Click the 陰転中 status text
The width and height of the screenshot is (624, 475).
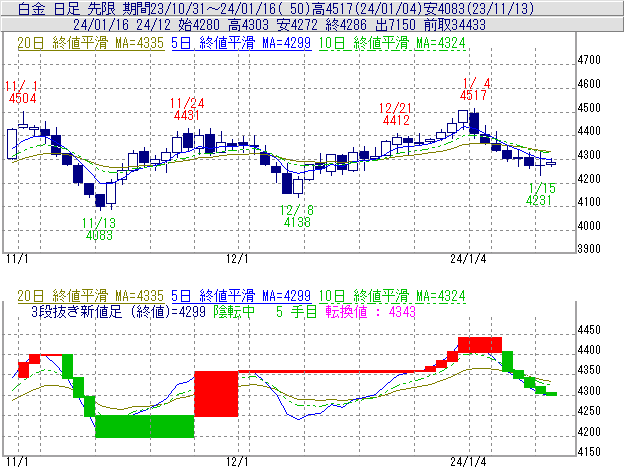pos(234,311)
